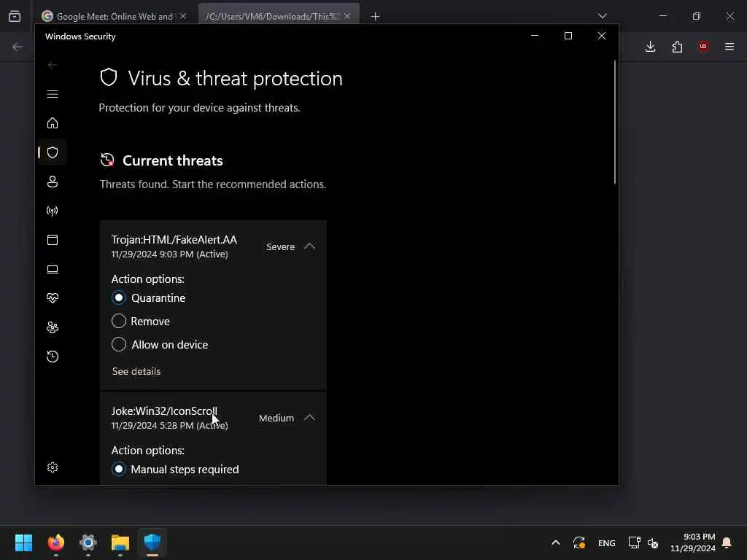Close the Downloads file tab
747x560 pixels.
(347, 16)
